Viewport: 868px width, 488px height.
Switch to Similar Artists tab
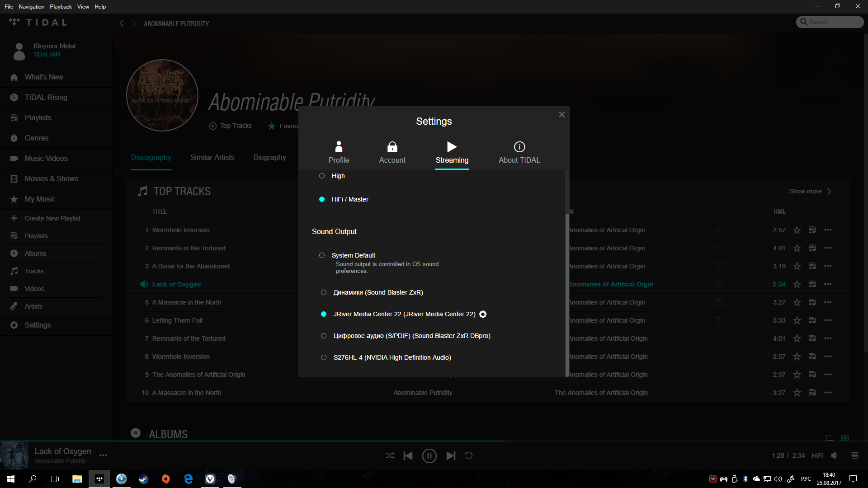click(x=212, y=158)
